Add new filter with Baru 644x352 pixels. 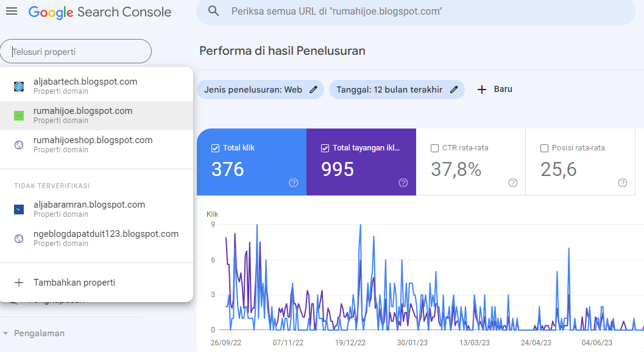[495, 89]
